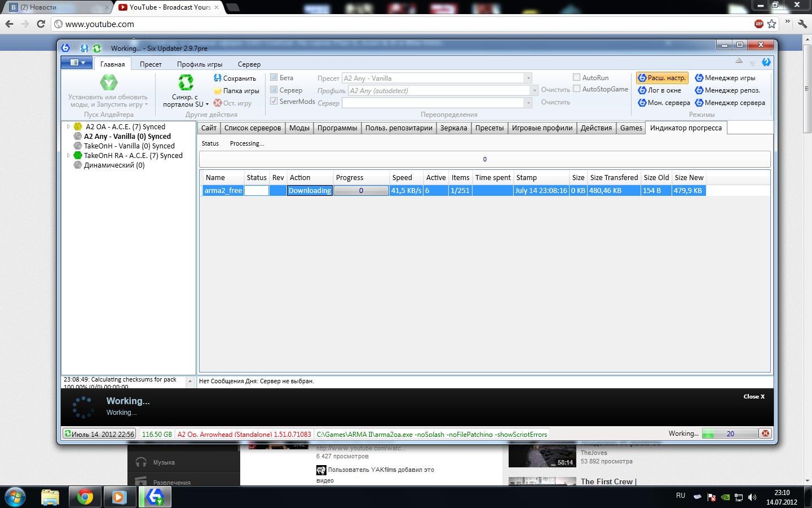The image size is (812, 508).
Task: Open the Games tab
Action: [x=631, y=128]
